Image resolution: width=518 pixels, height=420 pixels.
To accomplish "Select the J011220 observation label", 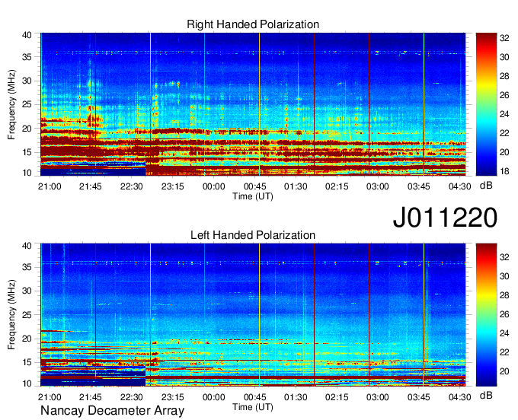I will tap(445, 217).
